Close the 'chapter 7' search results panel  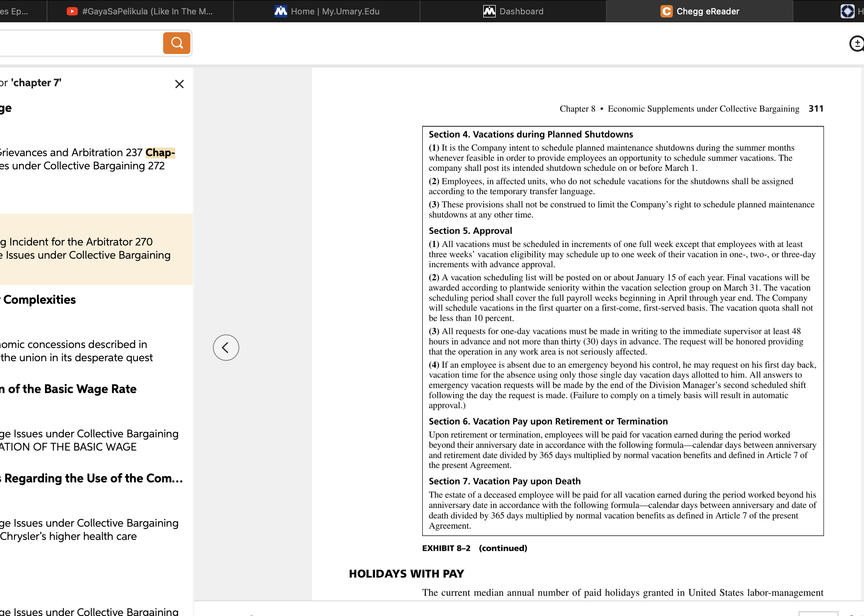(x=179, y=84)
